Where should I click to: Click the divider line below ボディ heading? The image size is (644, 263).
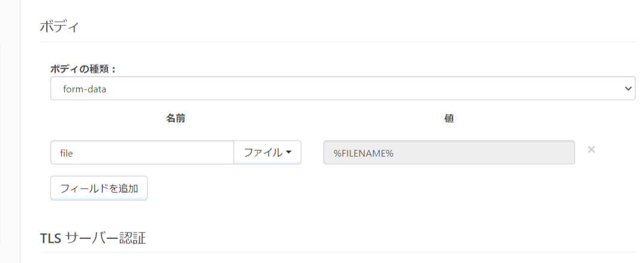point(337,41)
